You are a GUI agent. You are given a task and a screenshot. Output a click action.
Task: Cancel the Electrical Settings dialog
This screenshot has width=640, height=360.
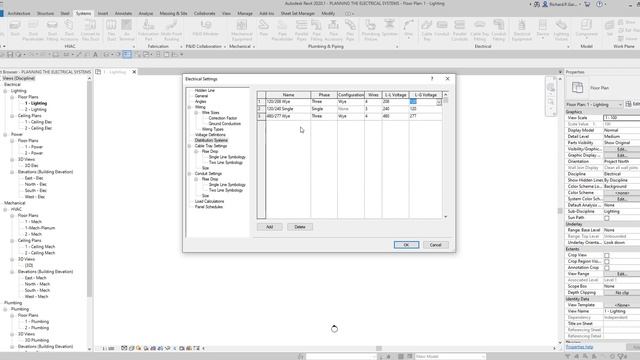pos(436,245)
